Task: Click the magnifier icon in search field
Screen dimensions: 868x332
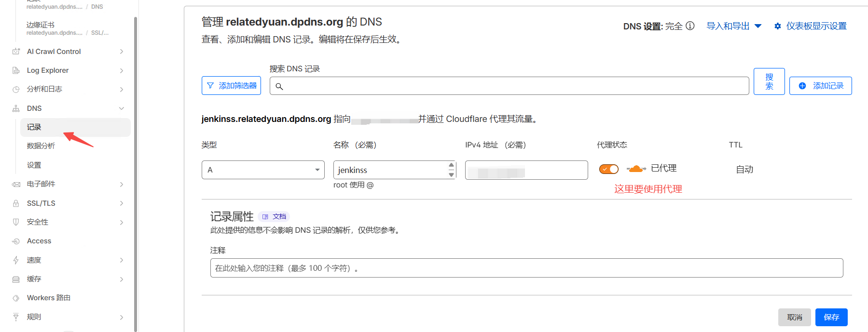Action: click(279, 86)
